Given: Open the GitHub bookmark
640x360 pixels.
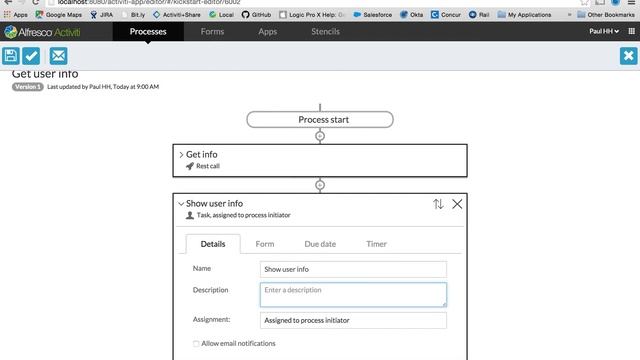Looking at the screenshot, I should [x=256, y=15].
